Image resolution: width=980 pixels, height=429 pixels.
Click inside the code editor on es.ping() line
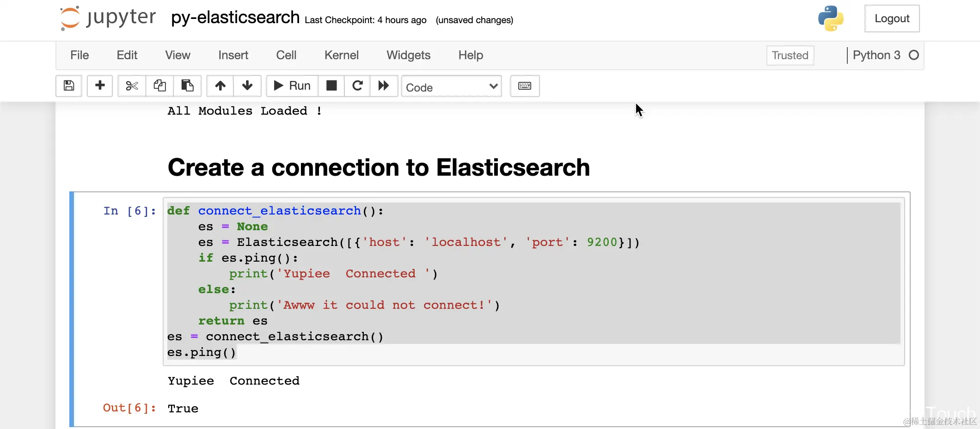point(202,352)
